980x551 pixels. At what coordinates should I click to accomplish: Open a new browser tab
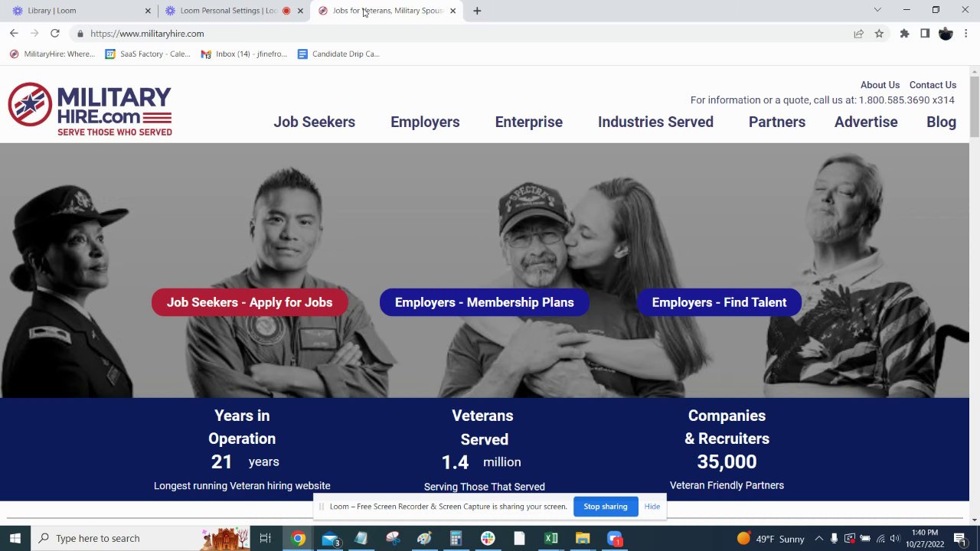pyautogui.click(x=477, y=11)
